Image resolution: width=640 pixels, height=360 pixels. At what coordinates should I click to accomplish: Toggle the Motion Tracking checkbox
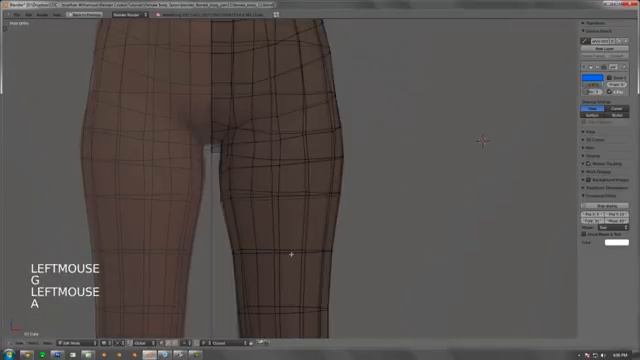click(589, 164)
